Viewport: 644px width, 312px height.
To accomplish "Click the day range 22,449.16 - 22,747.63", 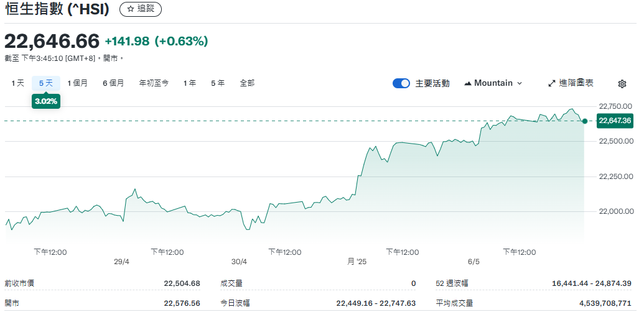I will coord(376,303).
